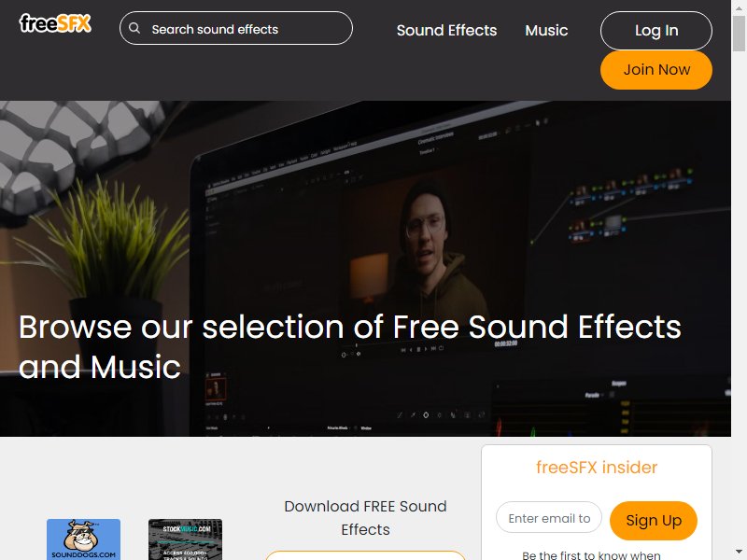Focus the Enter email input field
The image size is (747, 560).
pyautogui.click(x=549, y=518)
